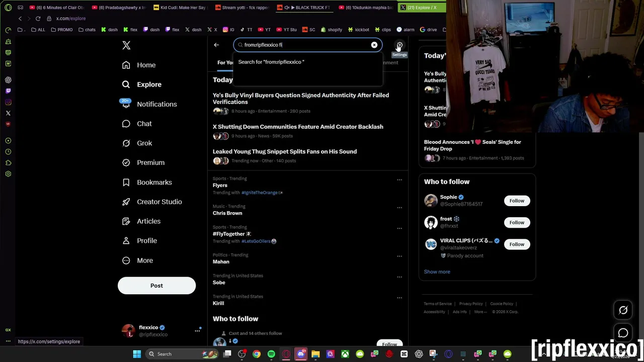The height and width of the screenshot is (362, 644).
Task: Open Chat in the X sidebar
Action: 137,124
